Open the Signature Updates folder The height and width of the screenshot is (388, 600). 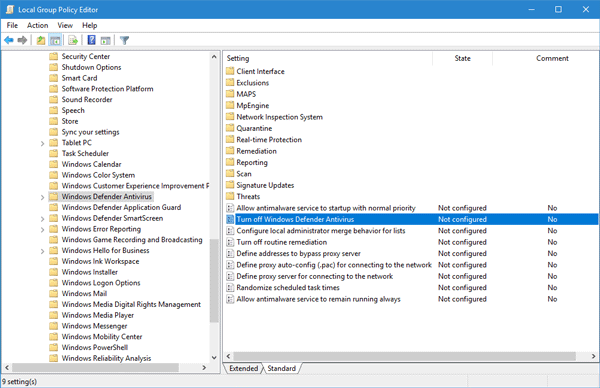click(x=265, y=185)
